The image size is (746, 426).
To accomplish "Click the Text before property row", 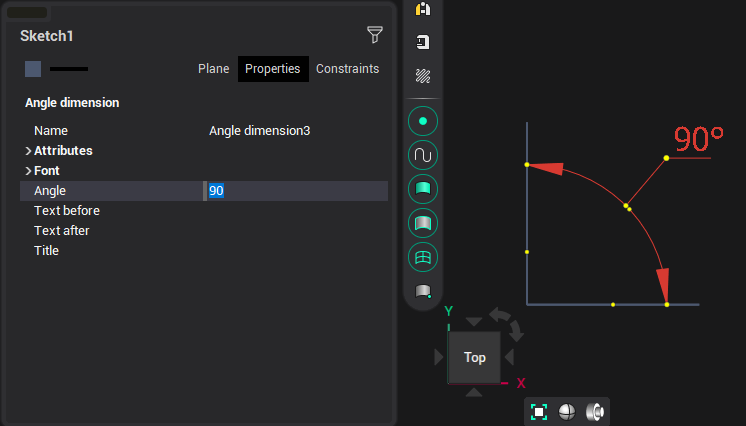I will 67,211.
